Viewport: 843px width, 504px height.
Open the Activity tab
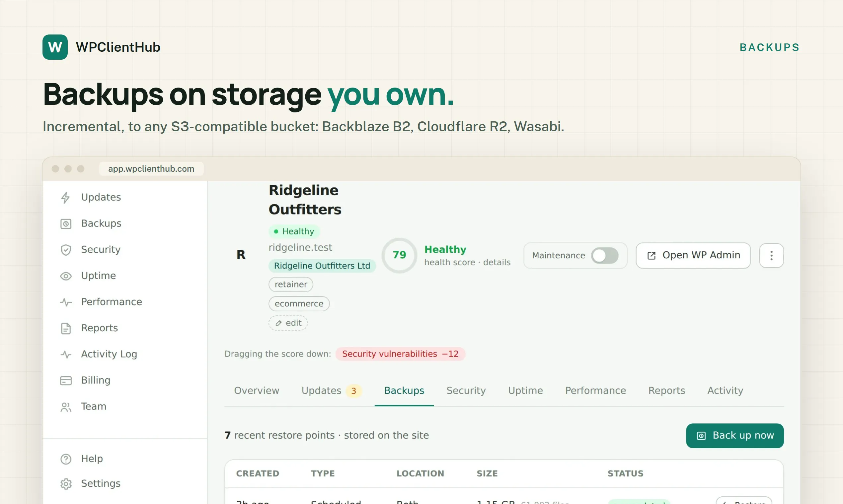725,391
